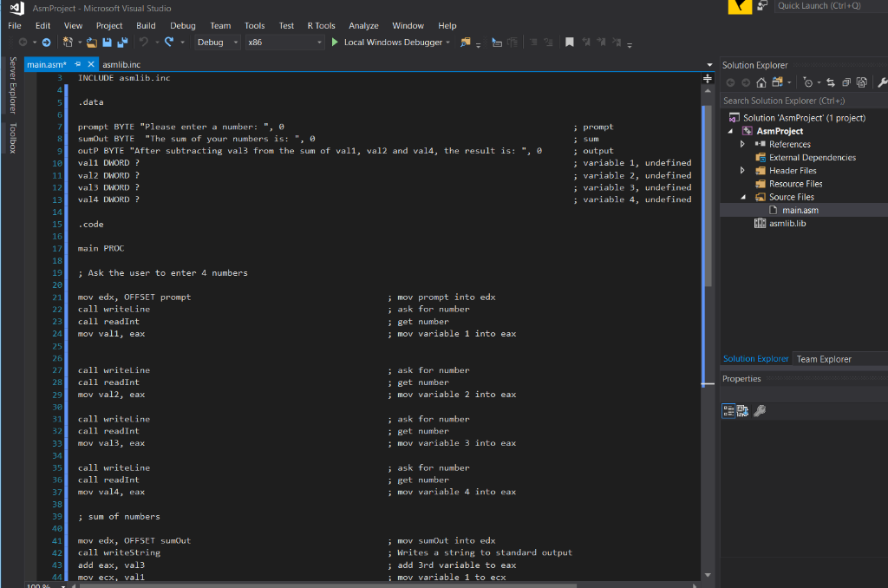The width and height of the screenshot is (888, 588).
Task: Collapse All in Solution Explorer toolbar
Action: pos(846,82)
